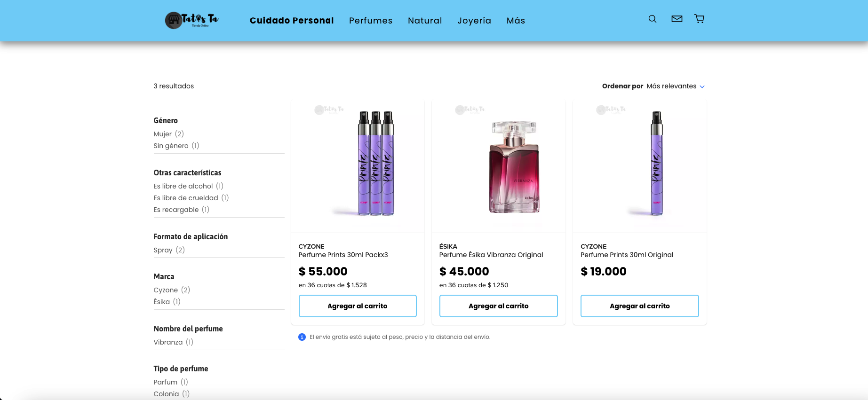
Task: Open the three Prints bottles product image
Action: click(375, 165)
